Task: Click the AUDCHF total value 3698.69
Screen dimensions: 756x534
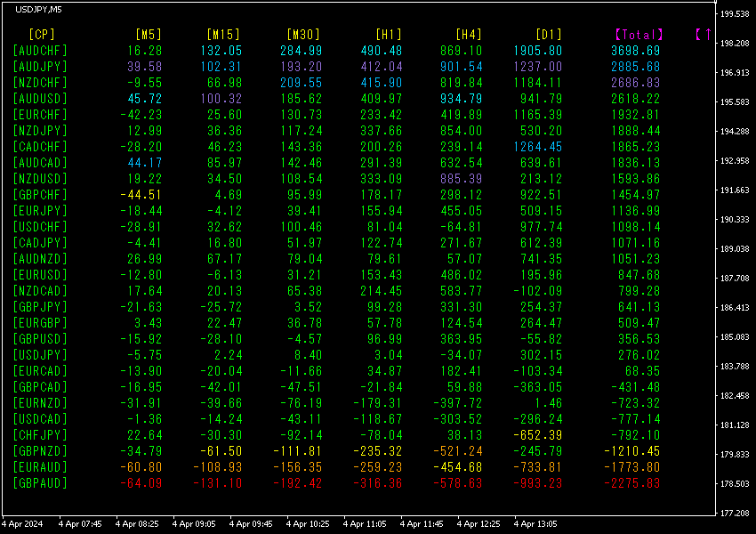Action: [635, 51]
